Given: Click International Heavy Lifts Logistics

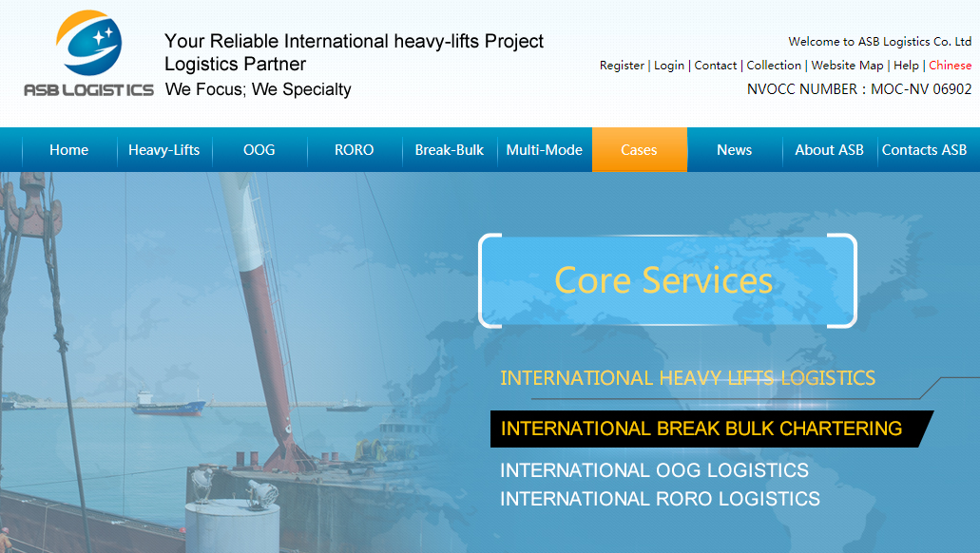Looking at the screenshot, I should (x=687, y=378).
